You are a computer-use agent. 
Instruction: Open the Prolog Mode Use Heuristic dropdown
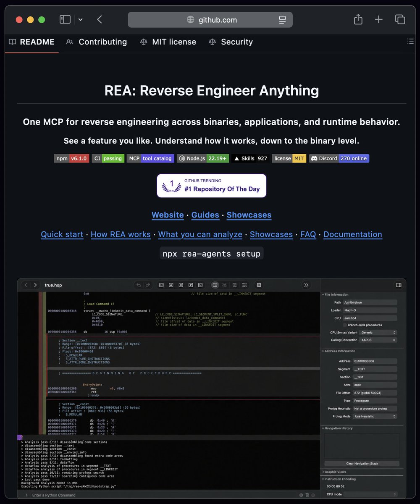pos(375,416)
